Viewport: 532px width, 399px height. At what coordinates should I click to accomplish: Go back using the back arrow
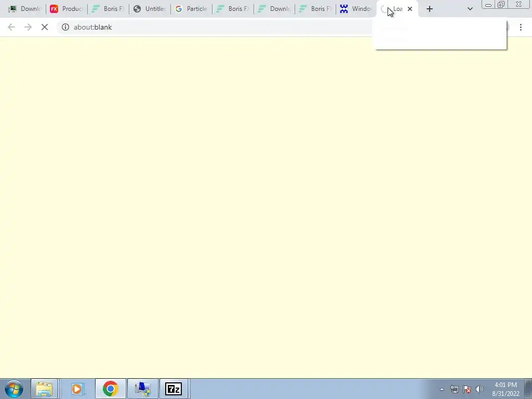pos(11,27)
